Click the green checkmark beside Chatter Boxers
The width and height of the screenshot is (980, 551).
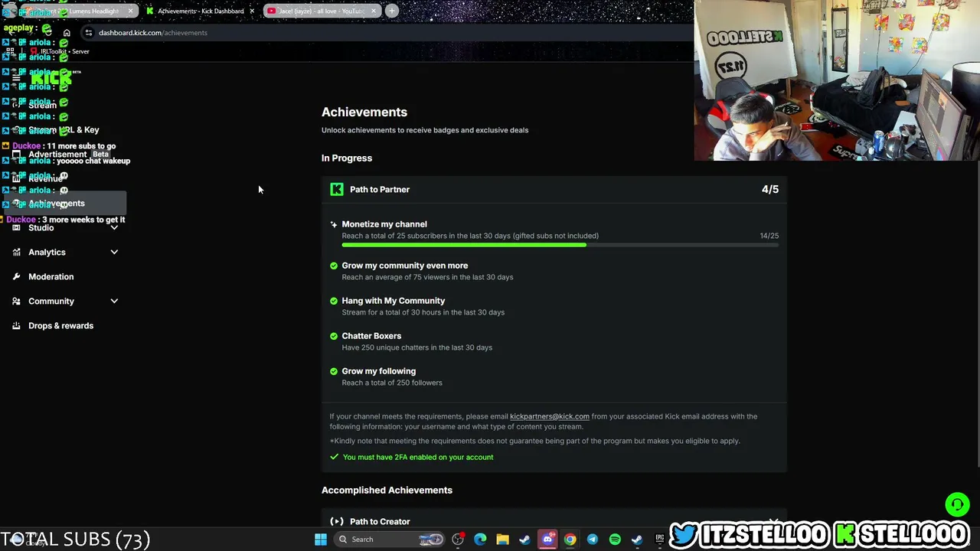(x=334, y=336)
